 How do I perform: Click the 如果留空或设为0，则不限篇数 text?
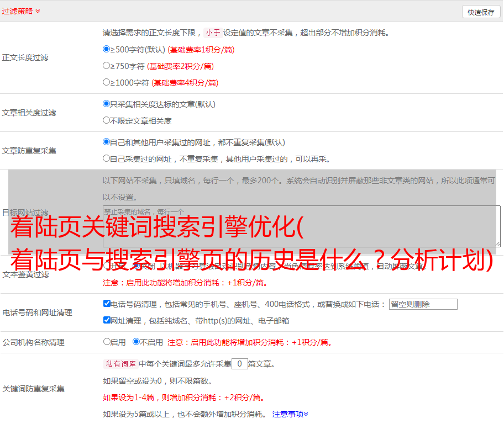pyautogui.click(x=158, y=381)
